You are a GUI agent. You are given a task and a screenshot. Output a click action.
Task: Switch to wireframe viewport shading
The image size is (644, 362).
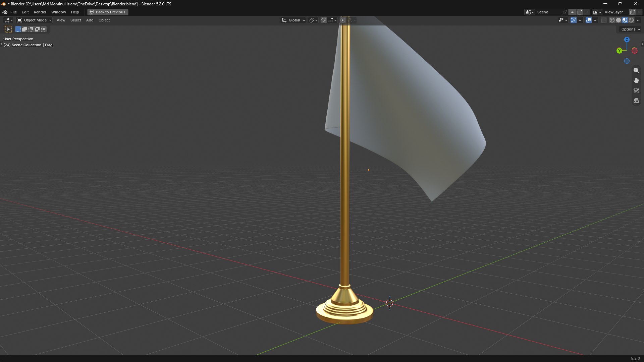pyautogui.click(x=612, y=20)
